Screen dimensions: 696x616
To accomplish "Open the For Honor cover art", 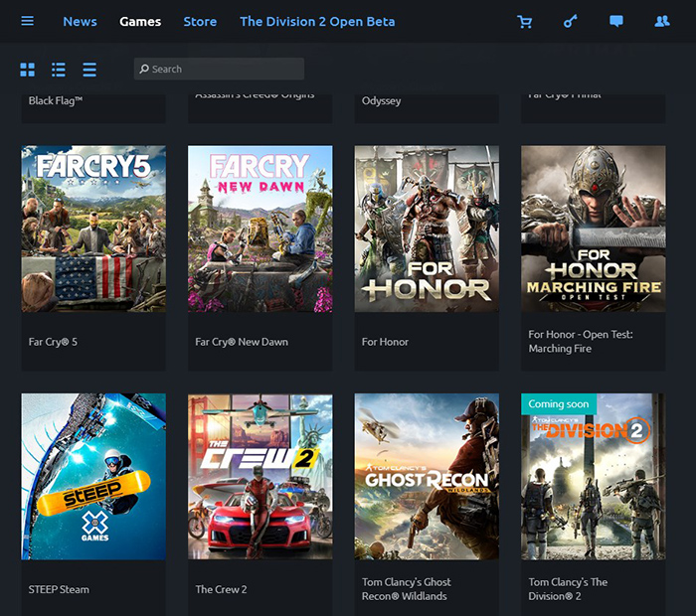I will point(427,229).
